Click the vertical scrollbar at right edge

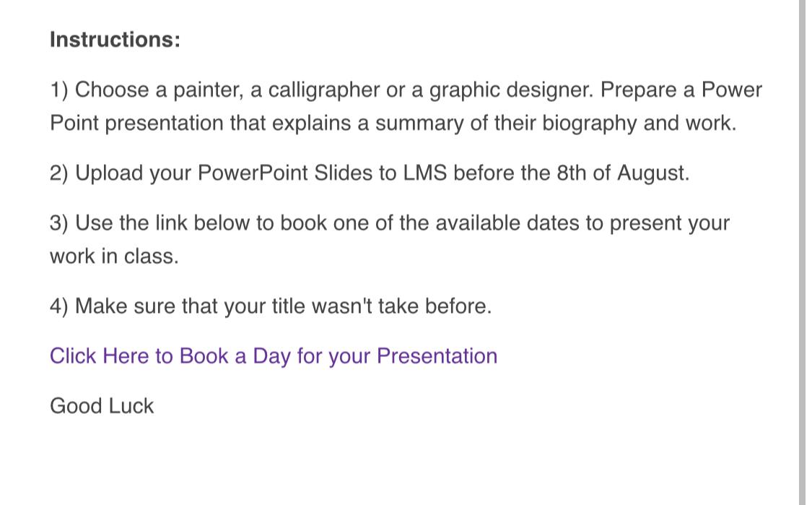803,253
